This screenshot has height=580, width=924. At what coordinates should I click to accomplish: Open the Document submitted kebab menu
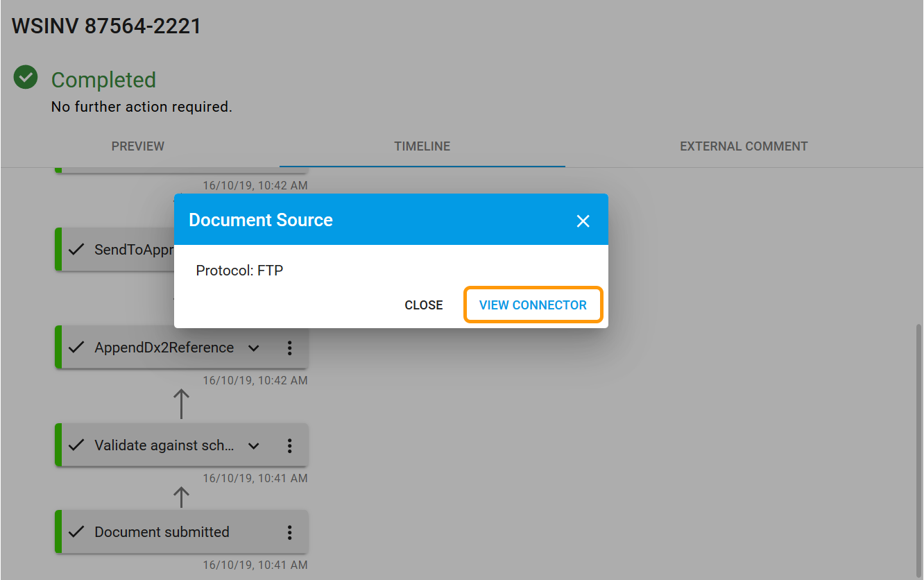290,532
